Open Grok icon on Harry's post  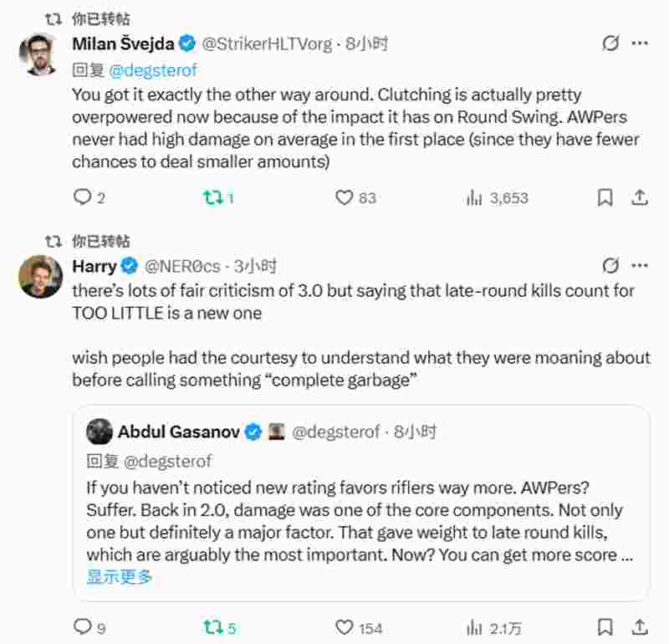[x=610, y=266]
